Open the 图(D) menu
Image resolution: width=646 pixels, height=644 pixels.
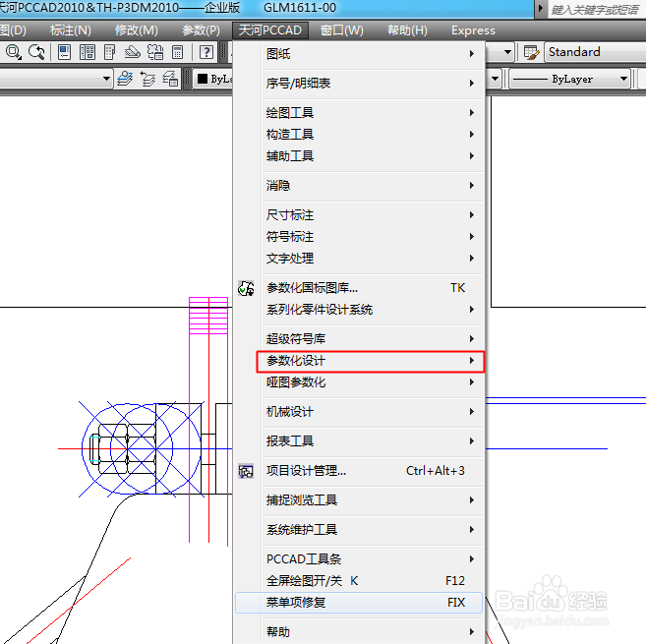tap(13, 30)
